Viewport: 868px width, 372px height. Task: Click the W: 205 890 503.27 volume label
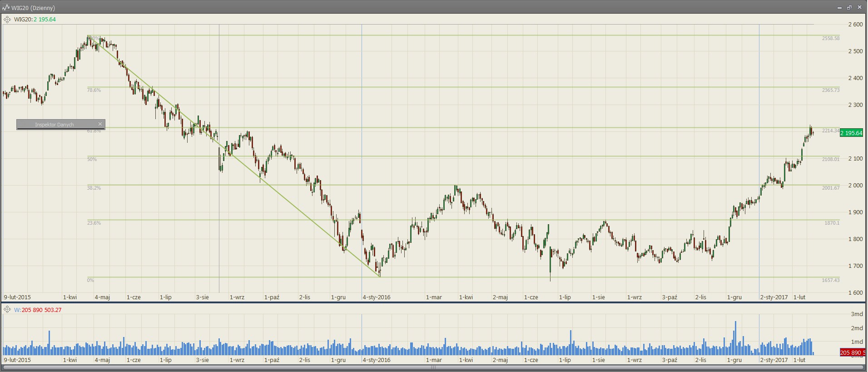tap(38, 310)
